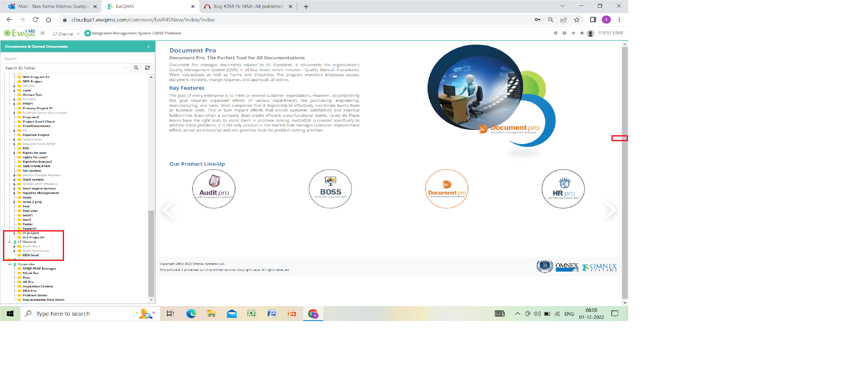Select the Requirements Flow Down folder
The width and height of the screenshot is (868, 389).
click(x=43, y=300)
